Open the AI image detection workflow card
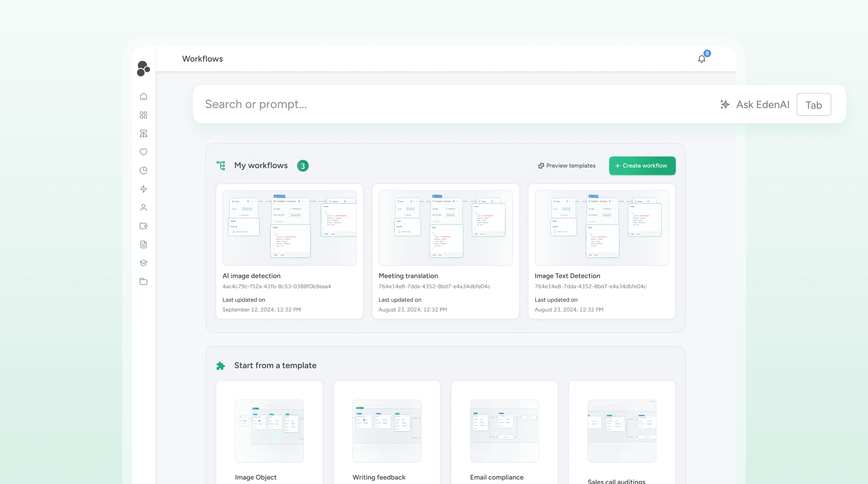The height and width of the screenshot is (484, 868). pyautogui.click(x=289, y=251)
